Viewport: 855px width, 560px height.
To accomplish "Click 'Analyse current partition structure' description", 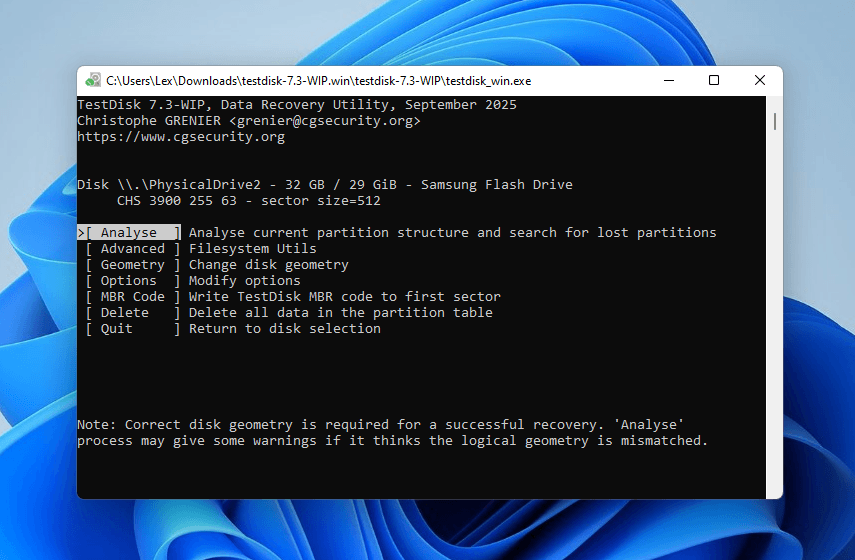I will 453,233.
